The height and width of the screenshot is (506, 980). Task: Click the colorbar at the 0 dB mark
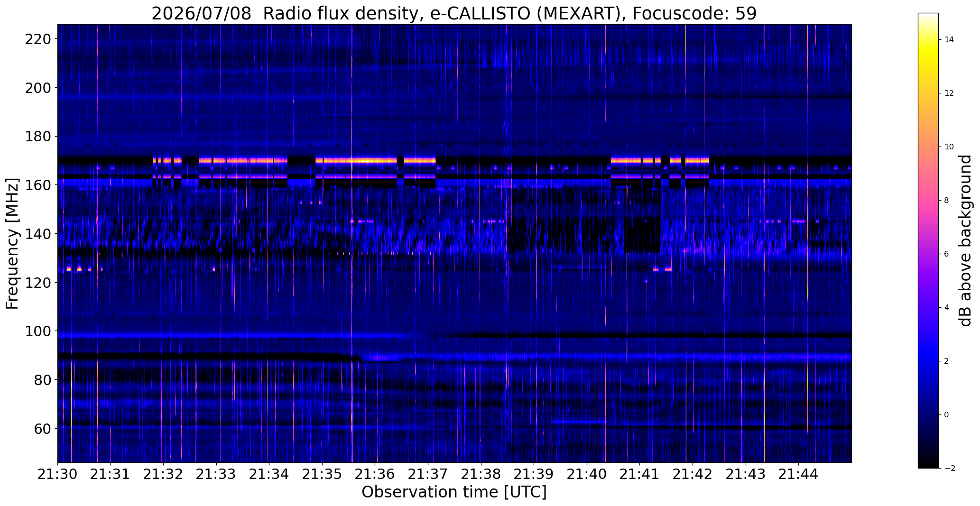928,414
